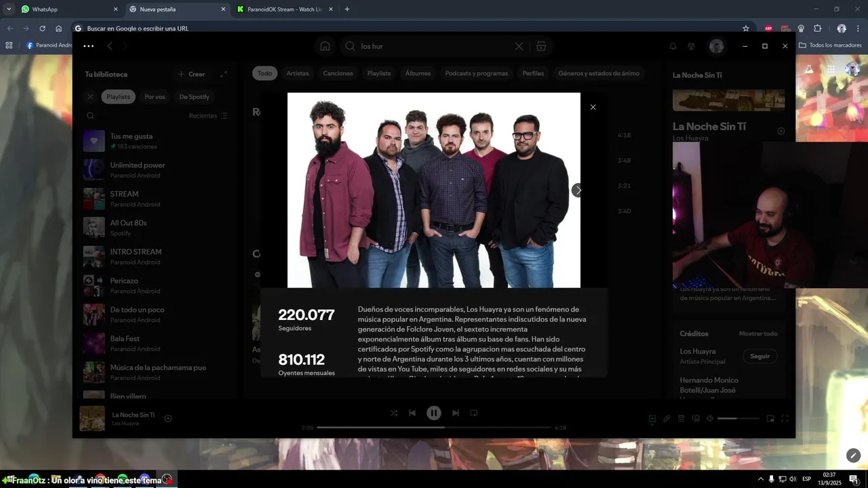Screen dimensions: 868x488
Task: Select the Álbumes search tab
Action: [418, 73]
